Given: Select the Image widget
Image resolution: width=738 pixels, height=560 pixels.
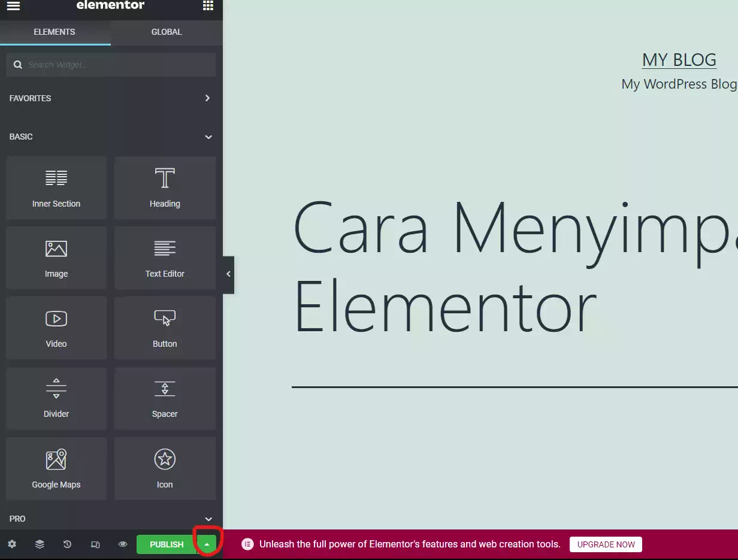Looking at the screenshot, I should [x=56, y=258].
